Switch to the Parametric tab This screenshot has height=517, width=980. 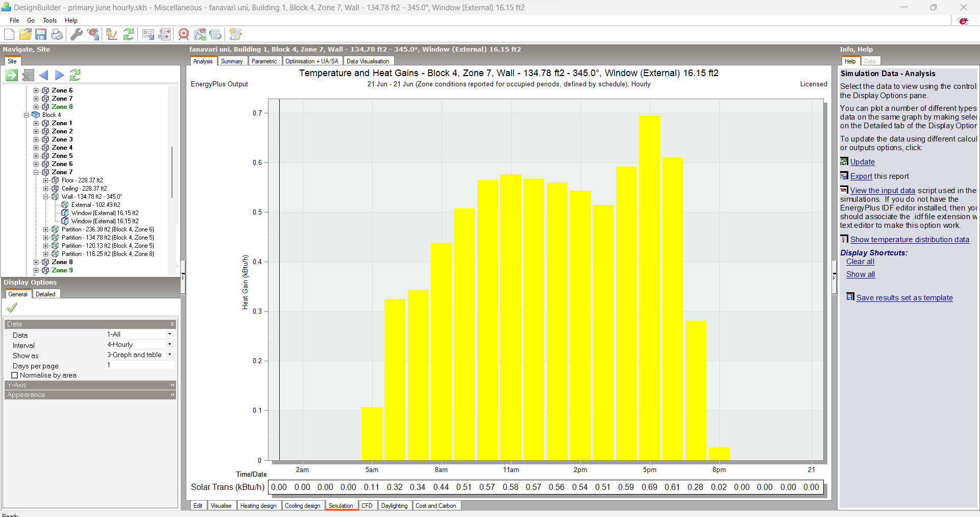tap(264, 61)
